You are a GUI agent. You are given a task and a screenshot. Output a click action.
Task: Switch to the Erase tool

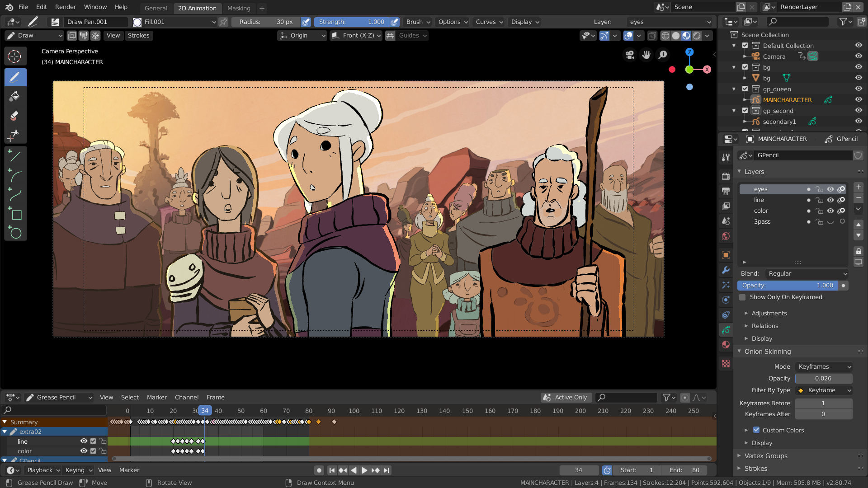coord(15,116)
